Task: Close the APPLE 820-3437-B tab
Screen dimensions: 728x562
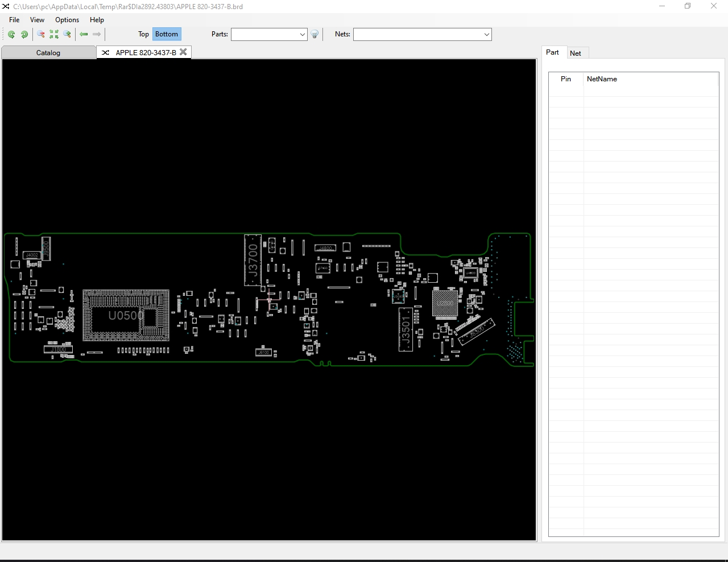Action: click(x=183, y=52)
